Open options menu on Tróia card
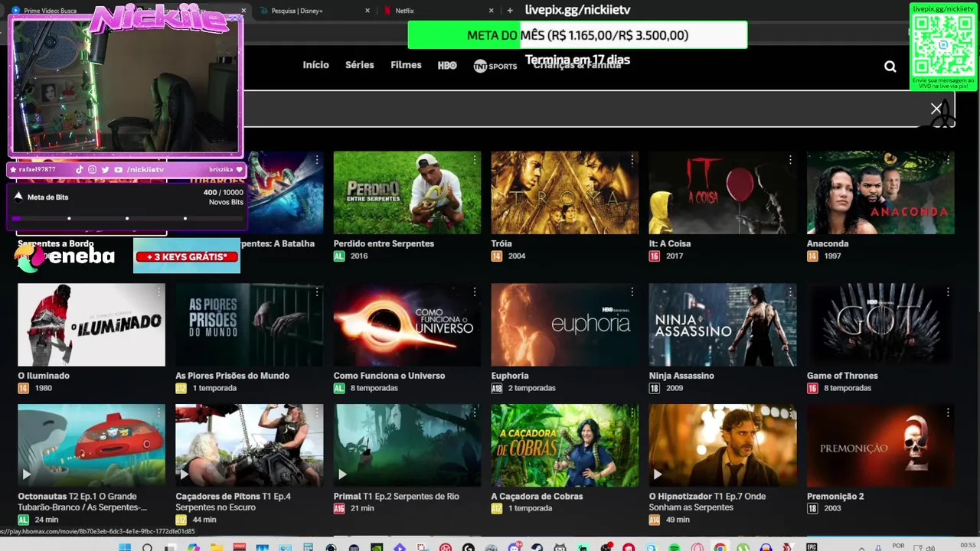980x551 pixels. (x=632, y=160)
